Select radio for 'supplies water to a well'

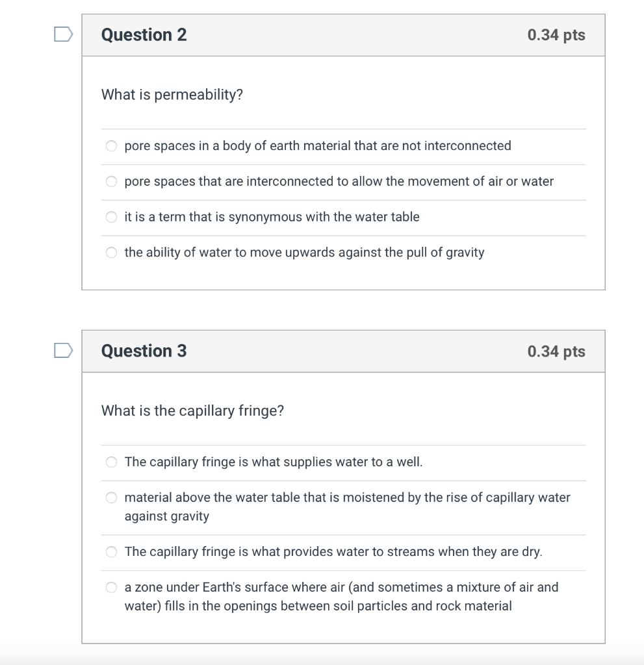[112, 462]
